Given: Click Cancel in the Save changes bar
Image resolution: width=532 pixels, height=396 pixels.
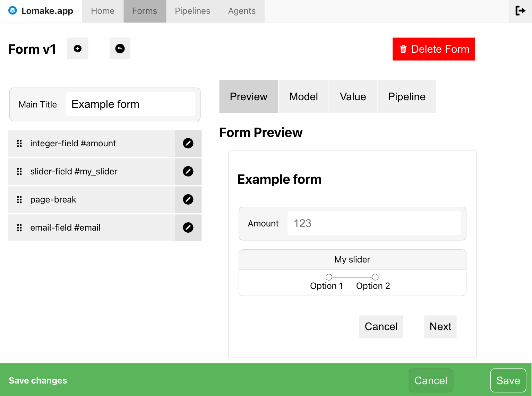Looking at the screenshot, I should pyautogui.click(x=431, y=380).
